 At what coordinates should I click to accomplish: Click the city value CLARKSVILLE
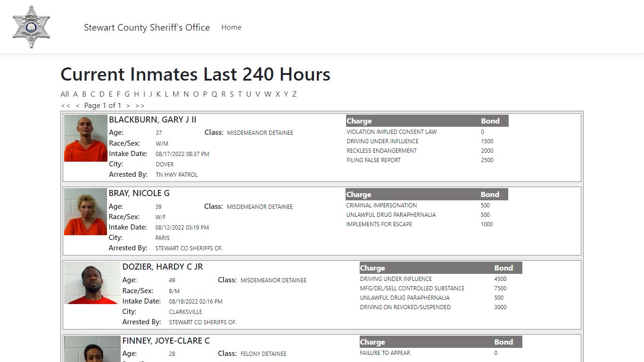click(x=185, y=312)
